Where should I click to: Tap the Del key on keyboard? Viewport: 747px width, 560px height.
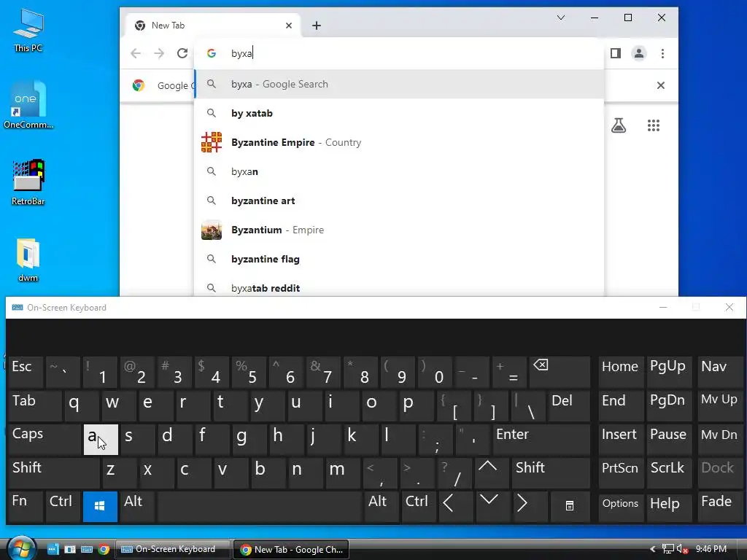569,405
